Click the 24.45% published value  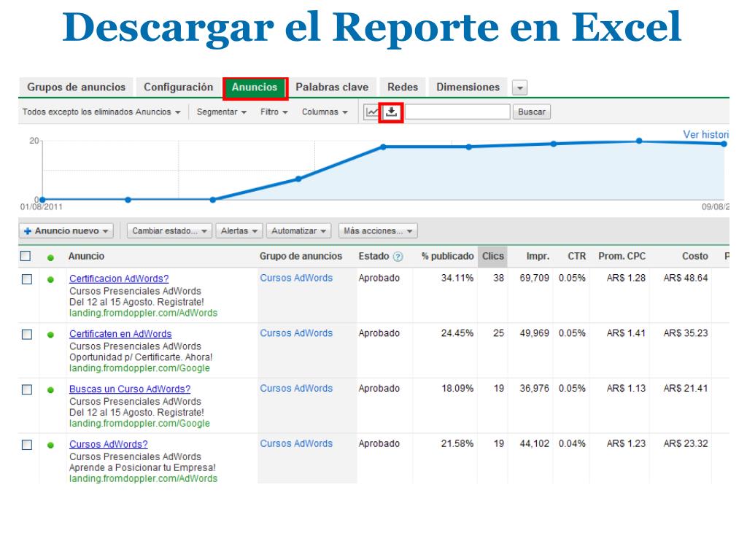tap(457, 333)
